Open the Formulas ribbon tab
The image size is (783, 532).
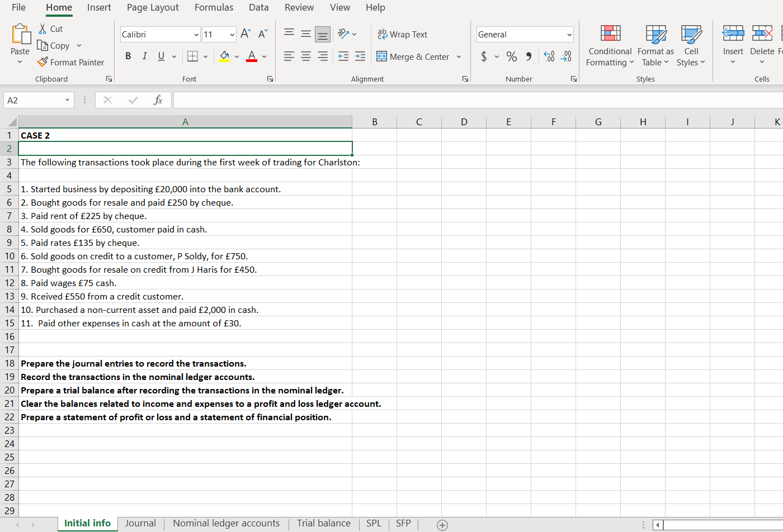coord(214,7)
